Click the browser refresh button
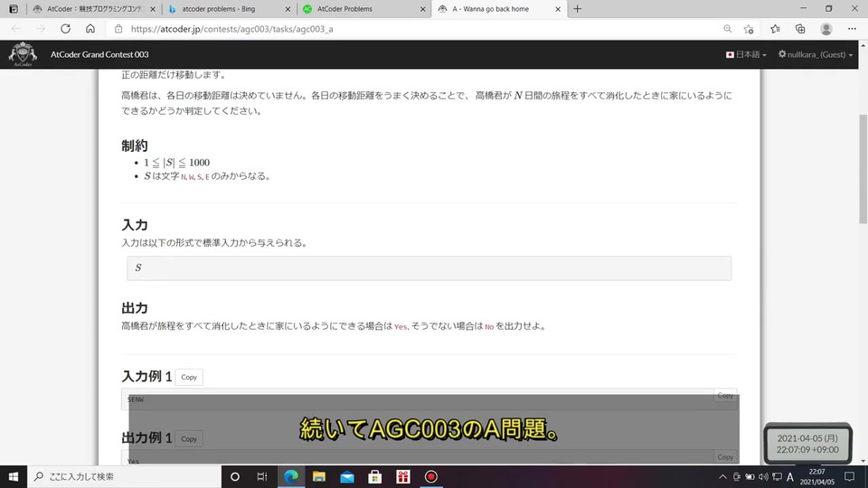 point(65,29)
